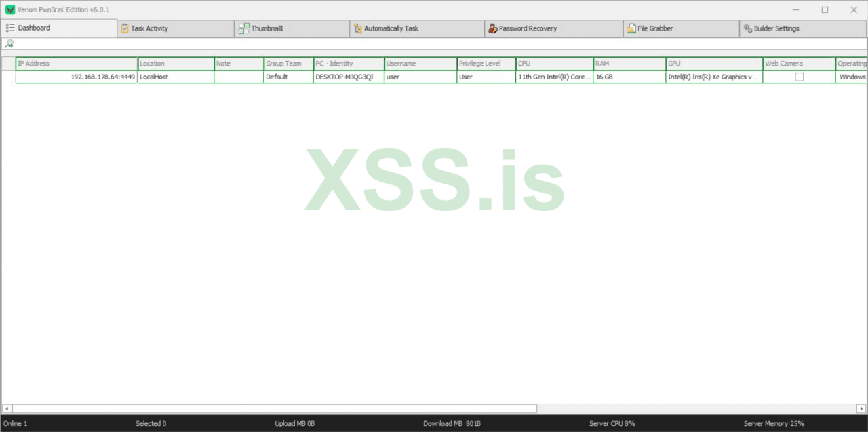Click the RAM column header

pos(629,64)
